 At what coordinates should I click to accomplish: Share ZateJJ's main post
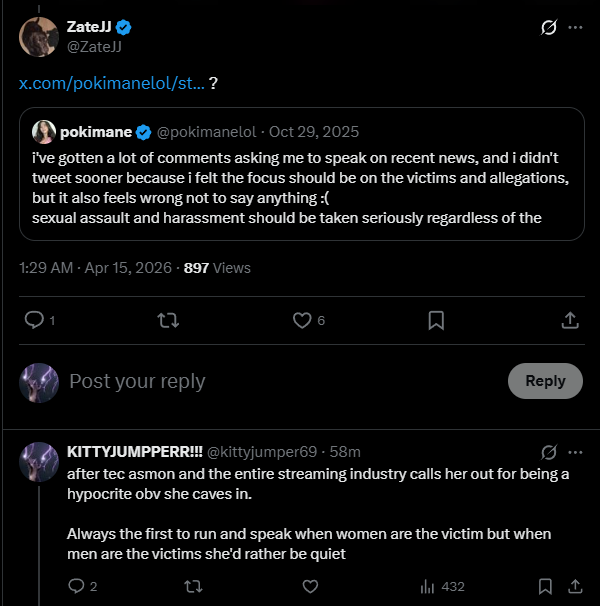(x=570, y=320)
